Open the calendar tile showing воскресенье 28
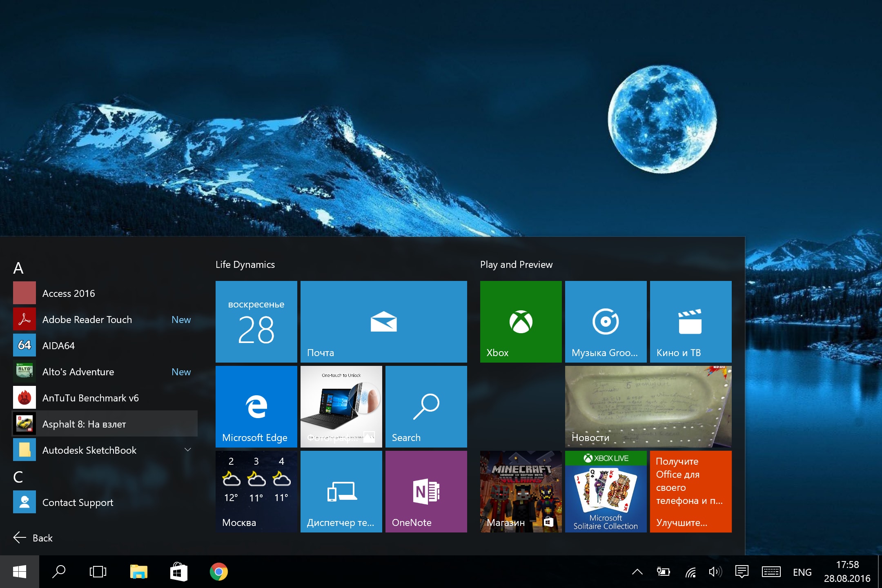This screenshot has width=882, height=588. 256,322
